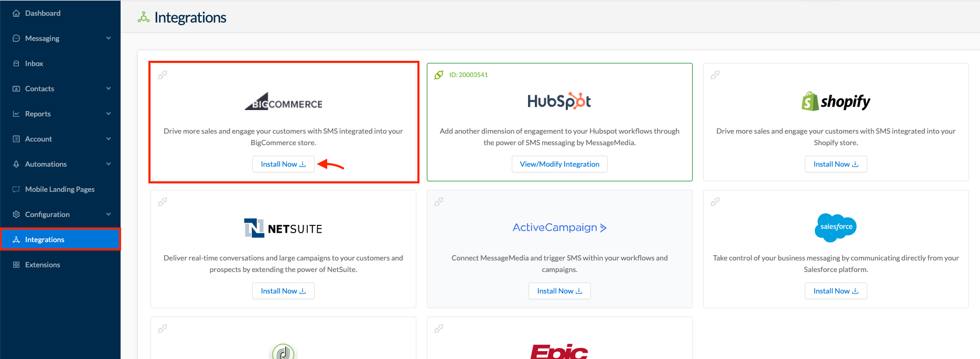Install the ActiveCampaign integration
980x359 pixels.
pos(559,291)
